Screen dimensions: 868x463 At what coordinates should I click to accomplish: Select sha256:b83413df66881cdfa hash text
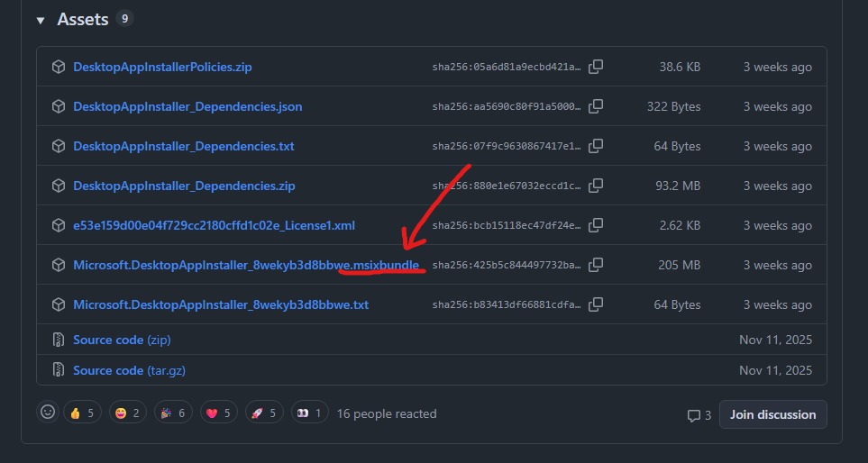point(507,305)
